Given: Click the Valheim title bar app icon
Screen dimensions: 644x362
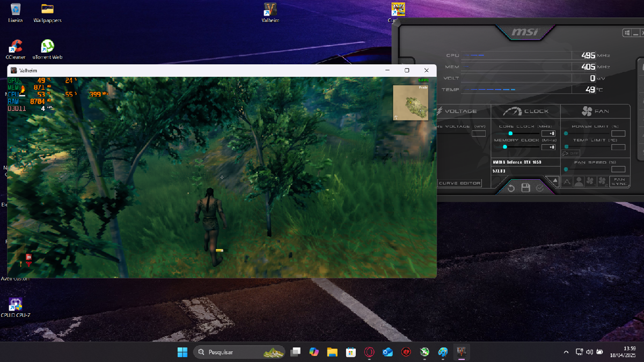Looking at the screenshot, I should (x=14, y=70).
